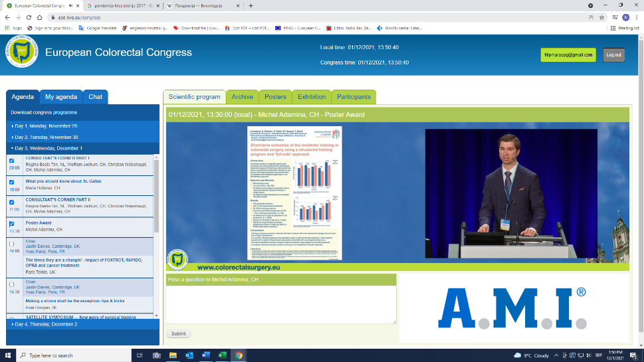Check the 14:00 session checkbox
This screenshot has width=644, height=362.
(11, 243)
